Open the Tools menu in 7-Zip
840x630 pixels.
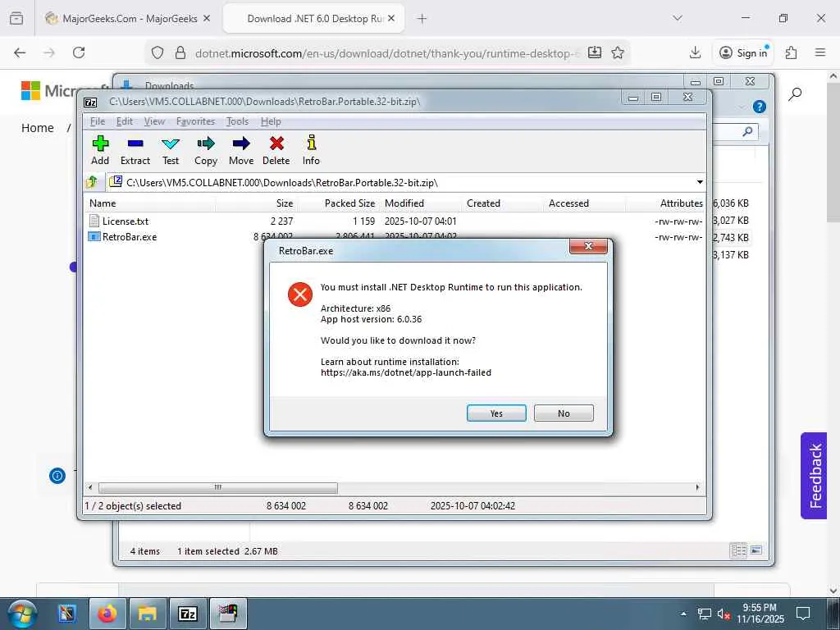coord(237,121)
